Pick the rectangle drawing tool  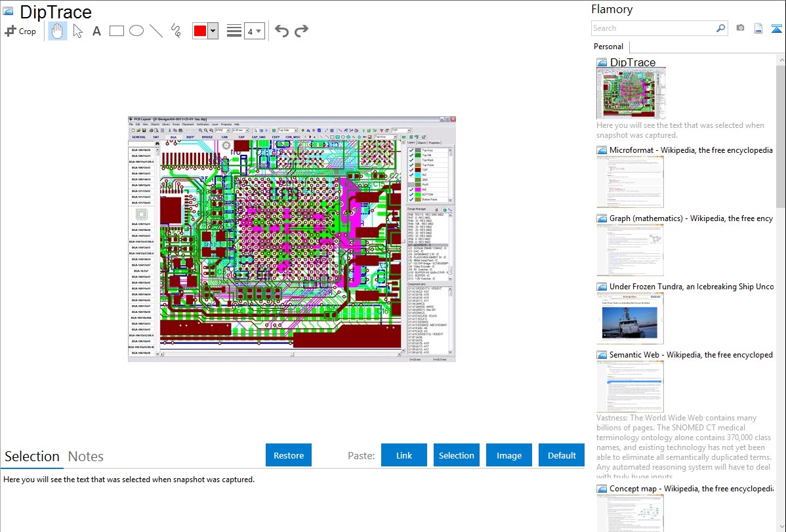click(116, 31)
